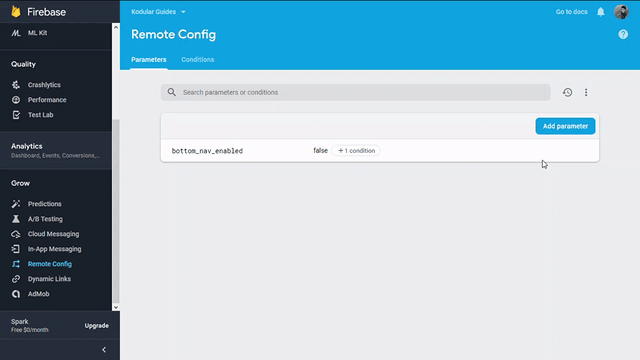Focus the search parameters or conditions field
Screen dimensions: 640x360
(x=356, y=92)
